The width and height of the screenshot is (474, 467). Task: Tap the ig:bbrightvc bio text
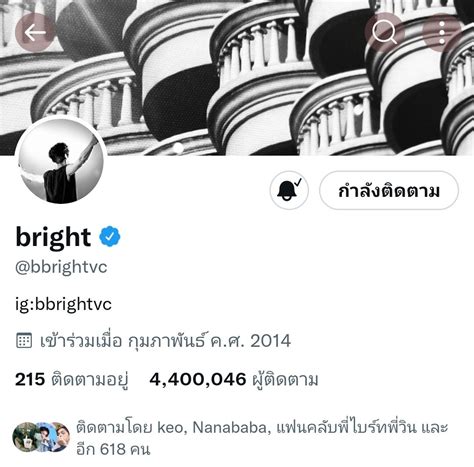(63, 304)
